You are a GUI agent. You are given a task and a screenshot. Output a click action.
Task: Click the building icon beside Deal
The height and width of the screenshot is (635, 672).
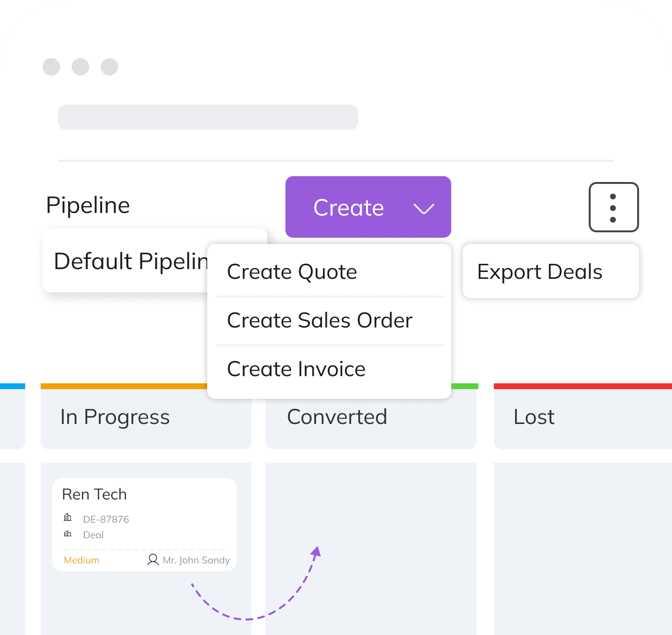68,534
